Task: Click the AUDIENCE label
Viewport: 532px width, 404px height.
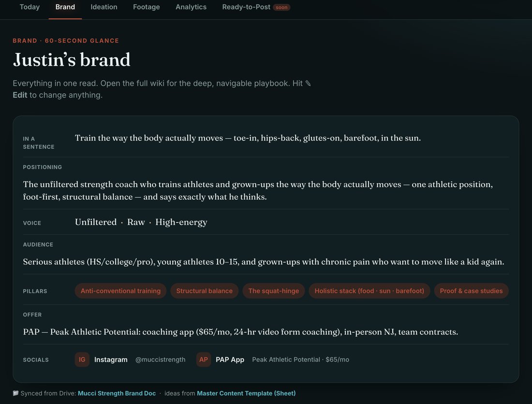Action: point(38,245)
